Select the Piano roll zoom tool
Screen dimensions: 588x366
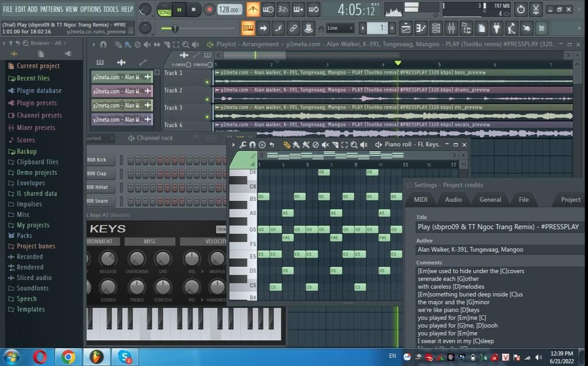pos(354,145)
